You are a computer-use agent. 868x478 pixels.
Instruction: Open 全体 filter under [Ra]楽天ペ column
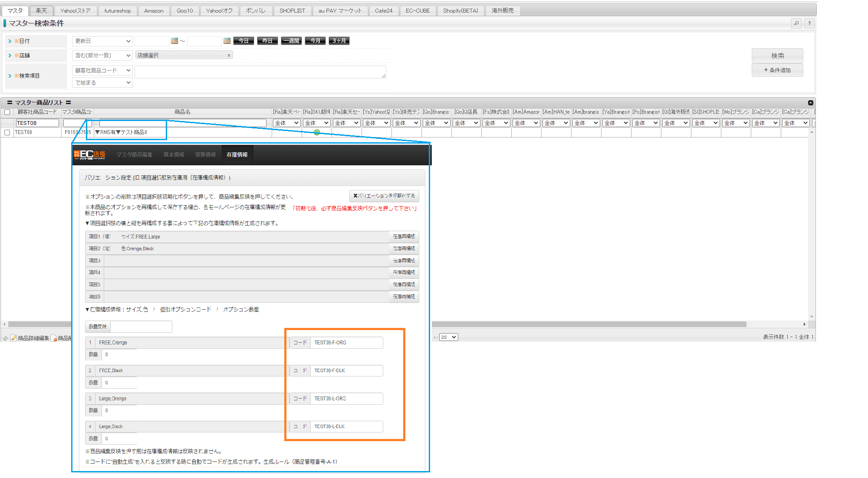(287, 123)
